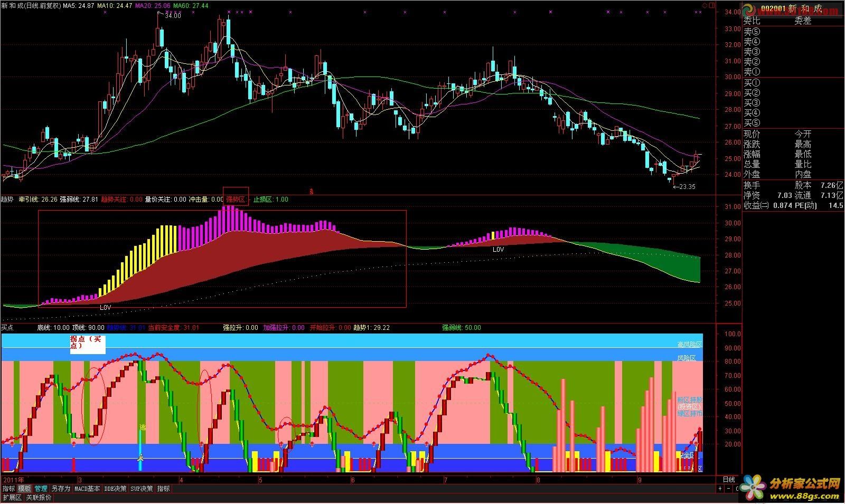Viewport: 845px width, 504px height.
Task: Click the MA20: 25.06 indicator label
Action: coord(153,6)
